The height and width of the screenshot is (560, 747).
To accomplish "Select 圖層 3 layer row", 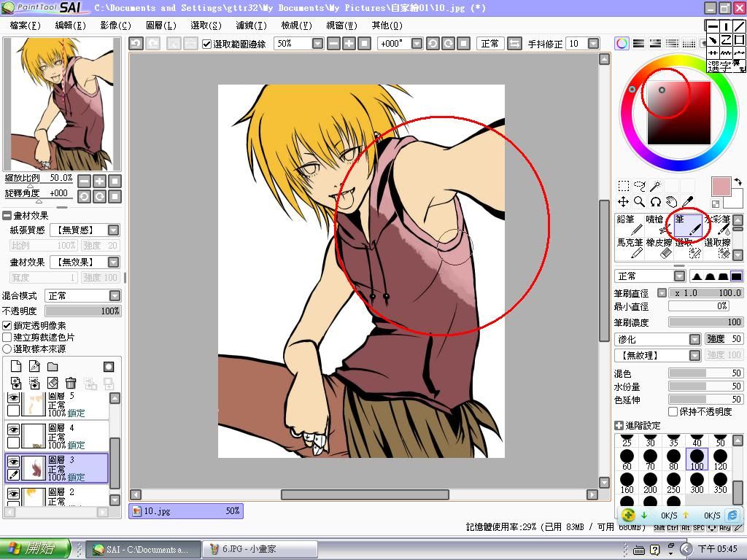I will coord(57,467).
